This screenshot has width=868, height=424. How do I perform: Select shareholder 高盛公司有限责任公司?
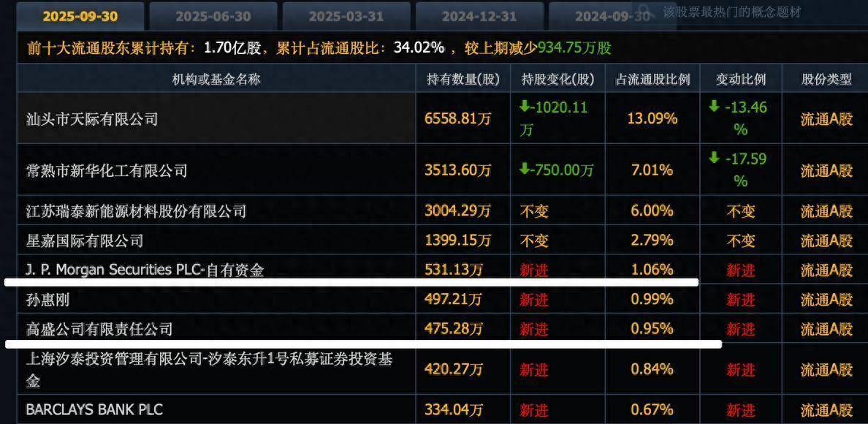tap(99, 330)
